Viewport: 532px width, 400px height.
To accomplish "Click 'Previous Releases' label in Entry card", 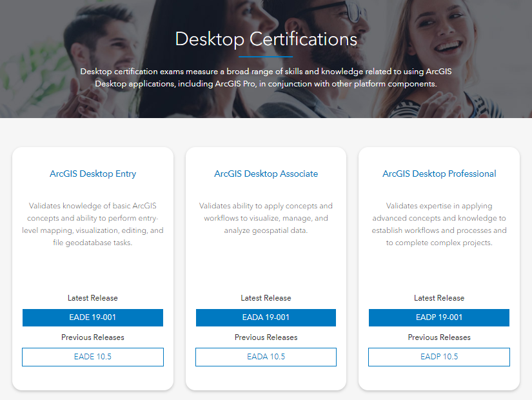I will tap(93, 337).
